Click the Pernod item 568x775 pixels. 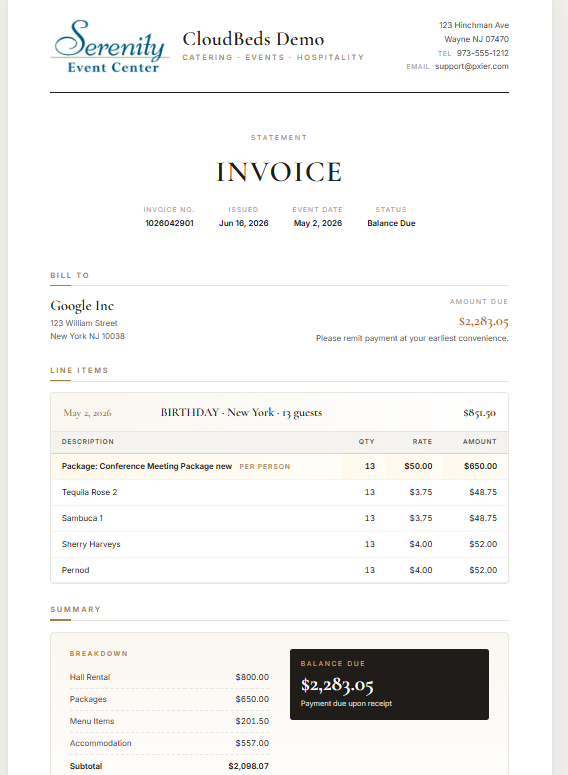(x=75, y=570)
